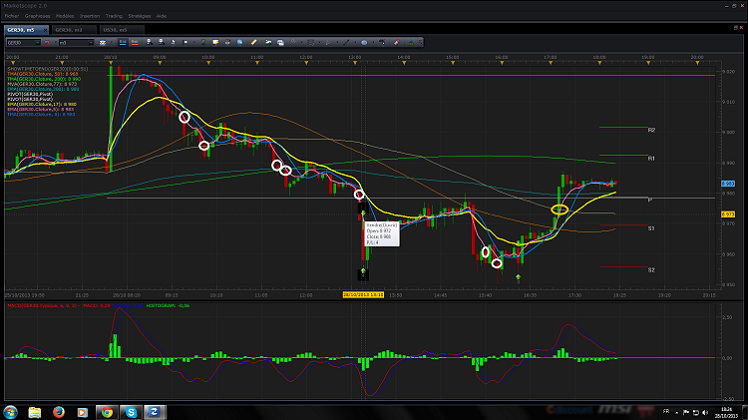Launch Firefox from the taskbar
Viewport: 748px width, 420px height.
59,412
